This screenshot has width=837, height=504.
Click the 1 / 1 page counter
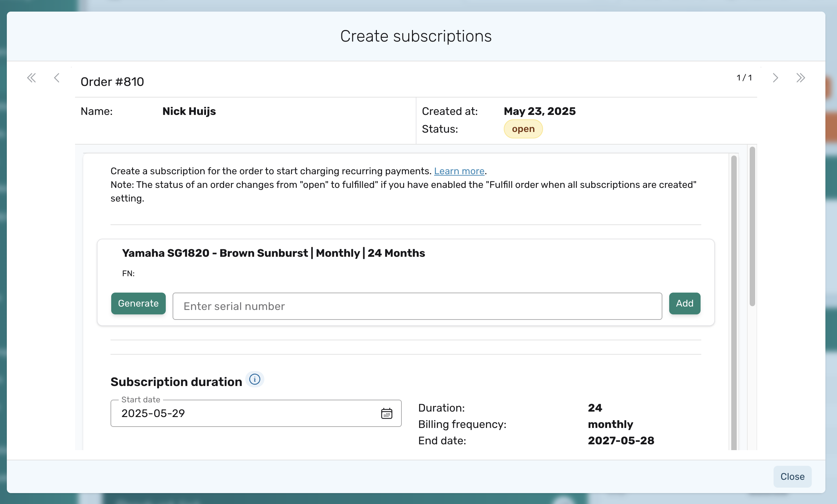[744, 78]
